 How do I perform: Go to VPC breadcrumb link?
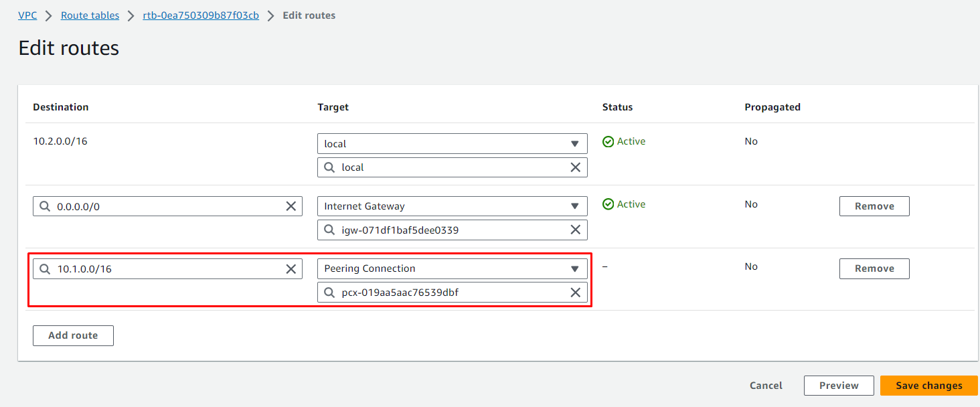pyautogui.click(x=27, y=15)
